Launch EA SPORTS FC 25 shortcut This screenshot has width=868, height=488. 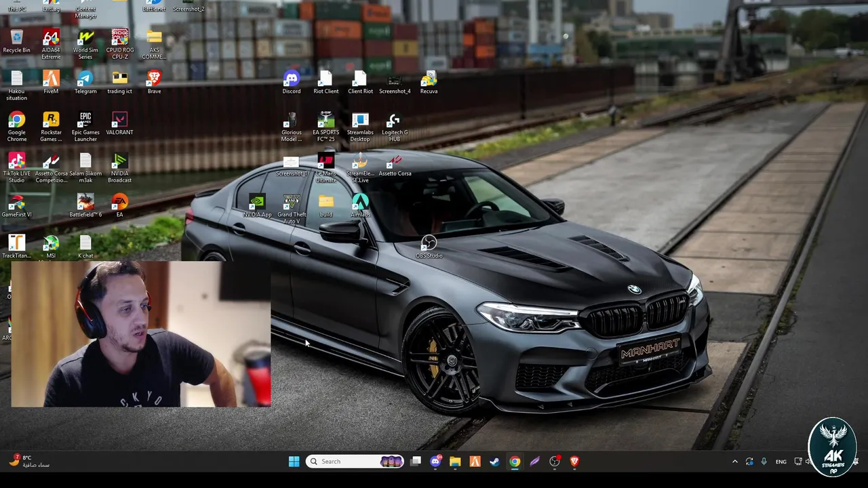[325, 127]
